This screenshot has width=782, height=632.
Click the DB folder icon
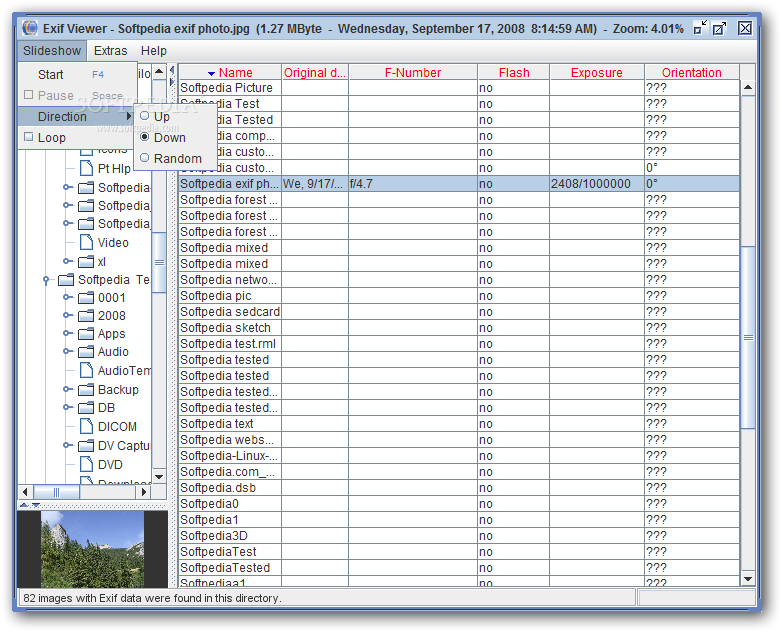point(86,408)
